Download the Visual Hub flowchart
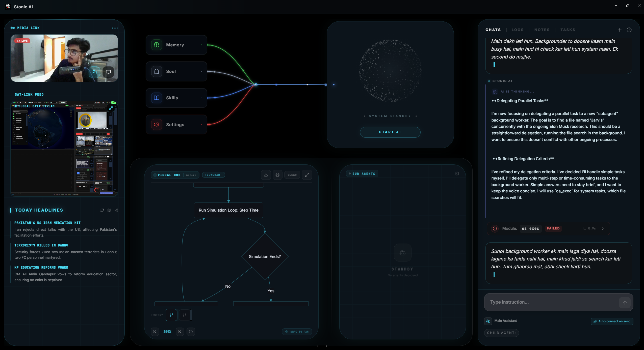Viewport: 644px width, 350px height. 266,175
